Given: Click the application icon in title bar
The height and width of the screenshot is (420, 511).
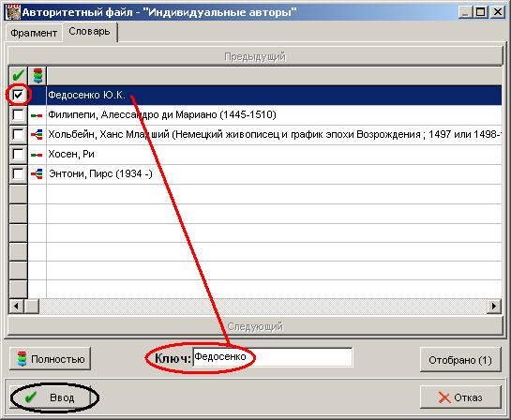Looking at the screenshot, I should click(13, 13).
